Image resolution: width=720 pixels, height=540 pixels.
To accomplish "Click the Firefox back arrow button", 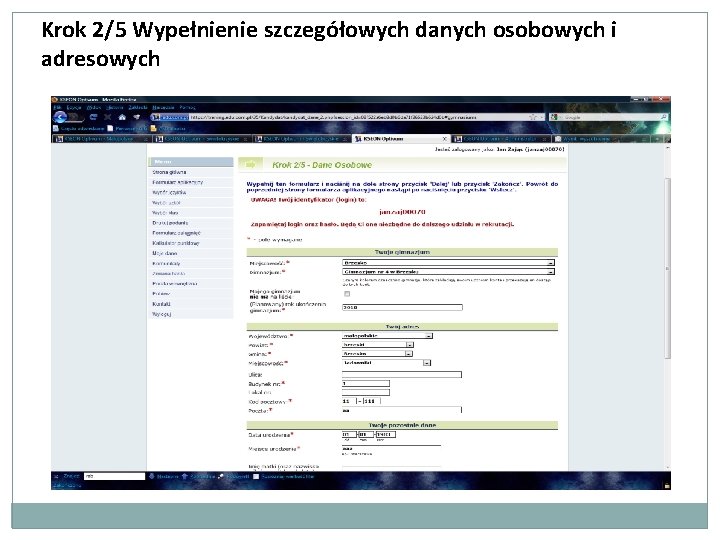I will pyautogui.click(x=60, y=117).
